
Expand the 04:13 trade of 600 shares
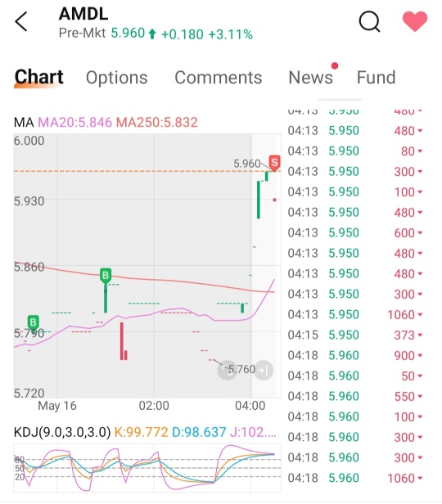pyautogui.click(x=355, y=232)
